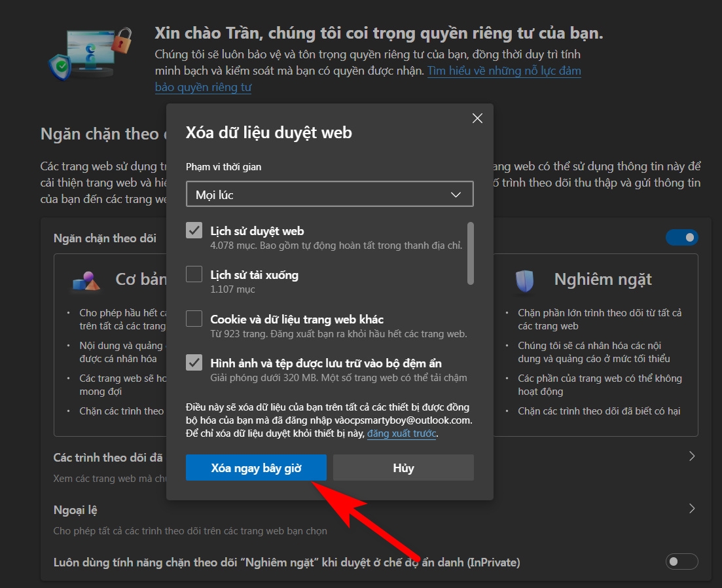
Task: Uncheck "Hình ảnh và tệp được lưu trữ vào bộ đệm ẩn"
Action: [x=194, y=363]
